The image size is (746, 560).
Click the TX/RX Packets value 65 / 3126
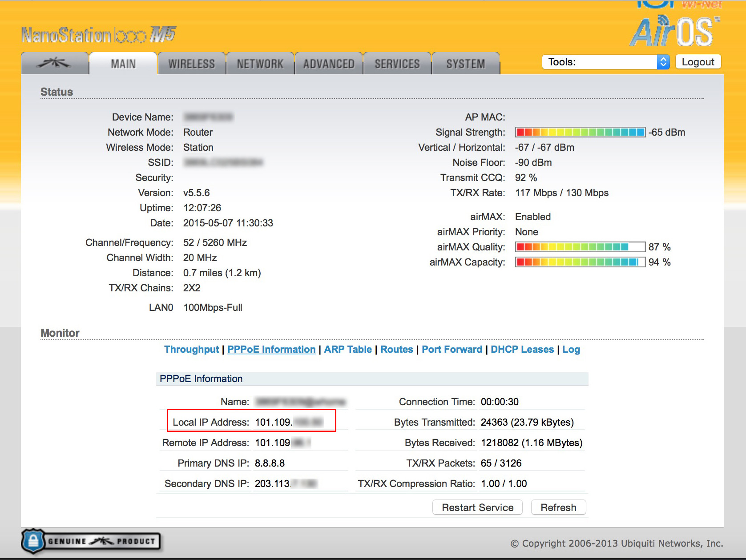501,463
